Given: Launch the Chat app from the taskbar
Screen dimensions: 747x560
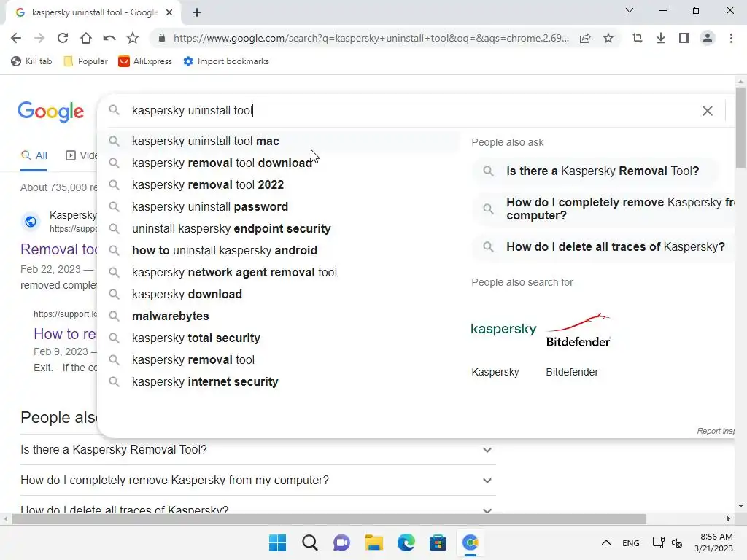Looking at the screenshot, I should [341, 542].
